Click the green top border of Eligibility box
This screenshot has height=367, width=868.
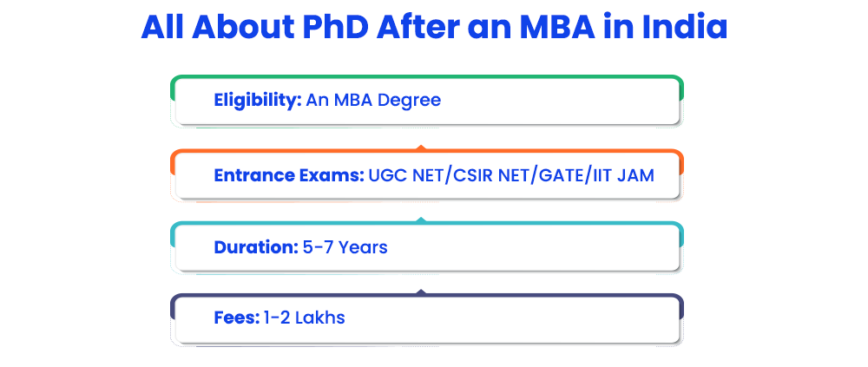tap(427, 77)
